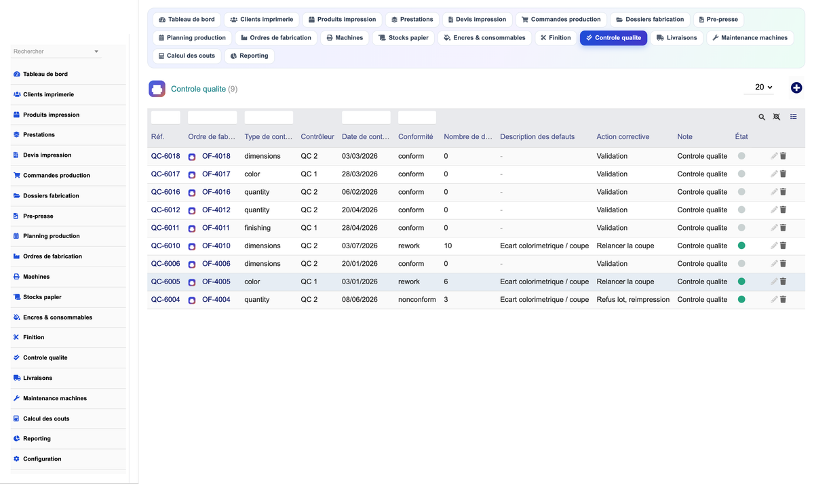Go to the Maintenance machines tab
This screenshot has height=504, width=814.
[750, 38]
